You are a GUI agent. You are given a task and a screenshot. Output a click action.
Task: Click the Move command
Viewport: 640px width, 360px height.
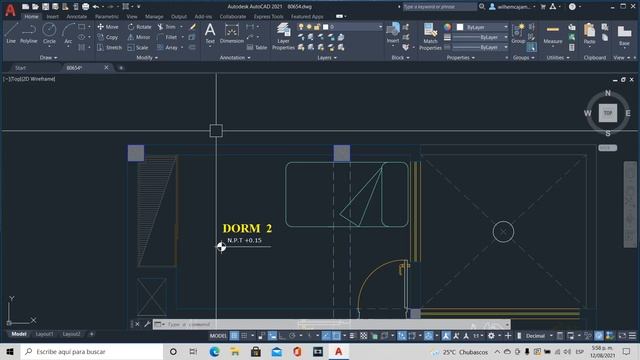(108, 27)
